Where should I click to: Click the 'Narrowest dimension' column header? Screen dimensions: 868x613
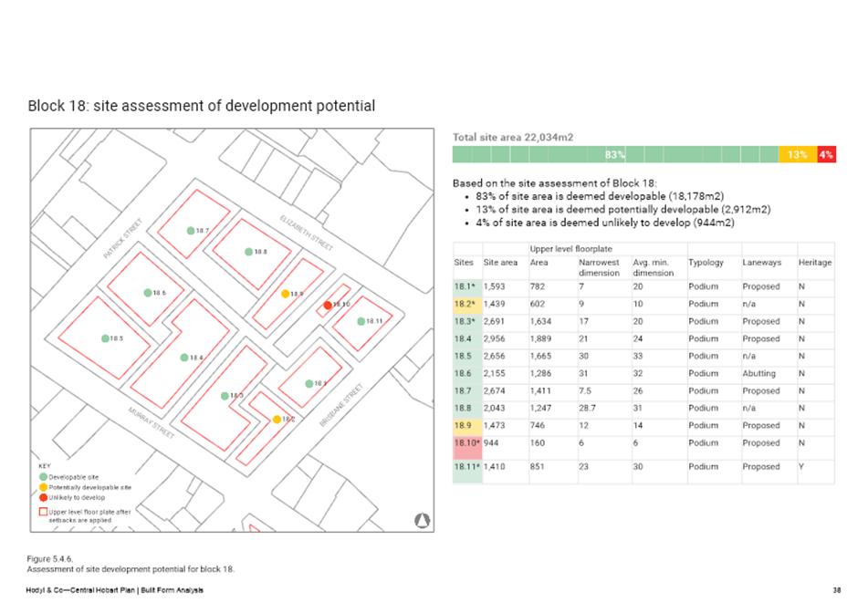click(599, 268)
